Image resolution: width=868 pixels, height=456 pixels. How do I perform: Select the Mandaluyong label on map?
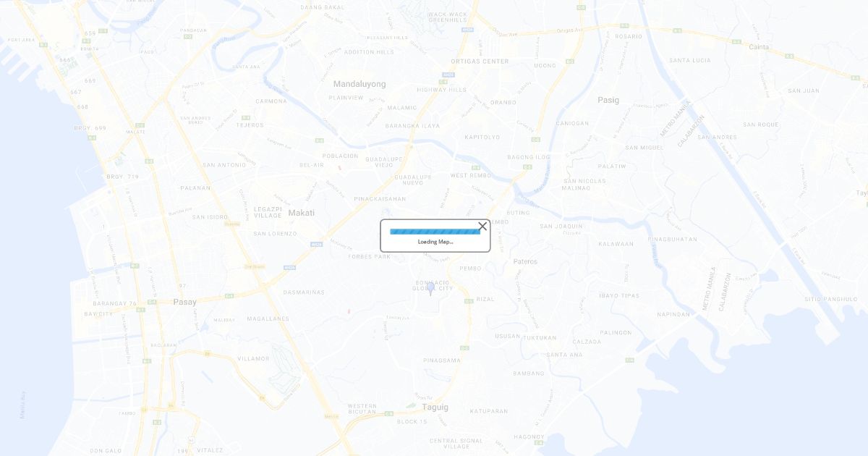pyautogui.click(x=359, y=84)
